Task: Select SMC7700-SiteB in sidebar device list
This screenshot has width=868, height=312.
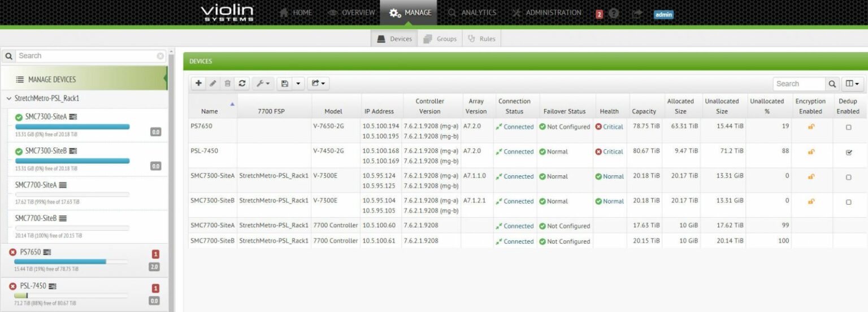Action: pyautogui.click(x=36, y=218)
